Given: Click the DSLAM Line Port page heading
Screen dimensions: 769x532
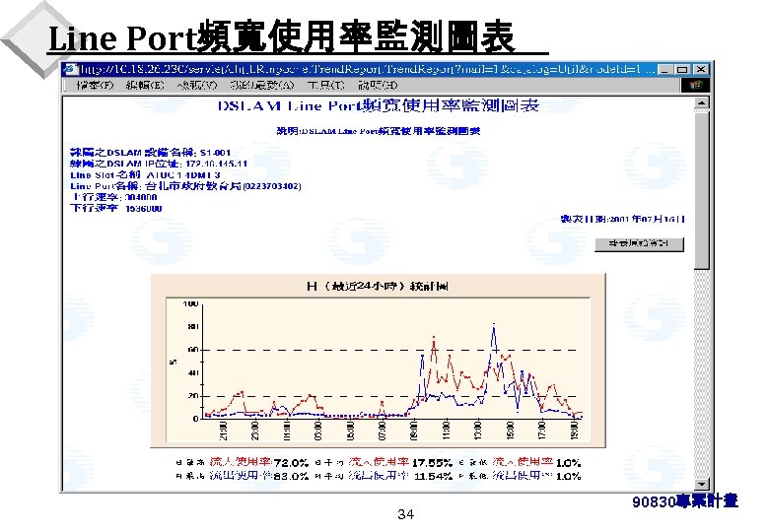Looking at the screenshot, I should [x=379, y=105].
